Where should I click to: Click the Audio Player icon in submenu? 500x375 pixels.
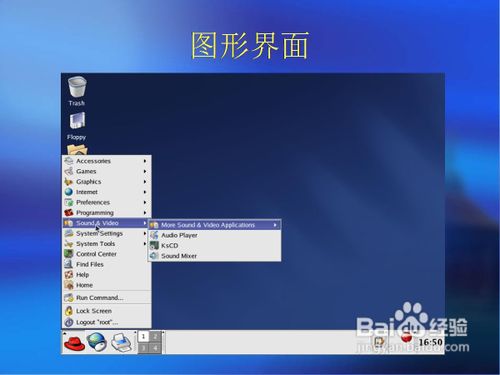[154, 235]
